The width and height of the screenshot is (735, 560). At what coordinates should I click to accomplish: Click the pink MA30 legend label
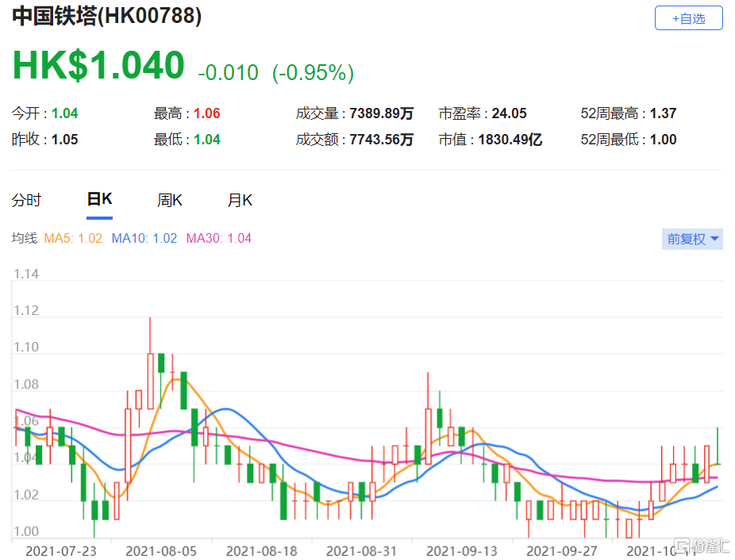(218, 238)
